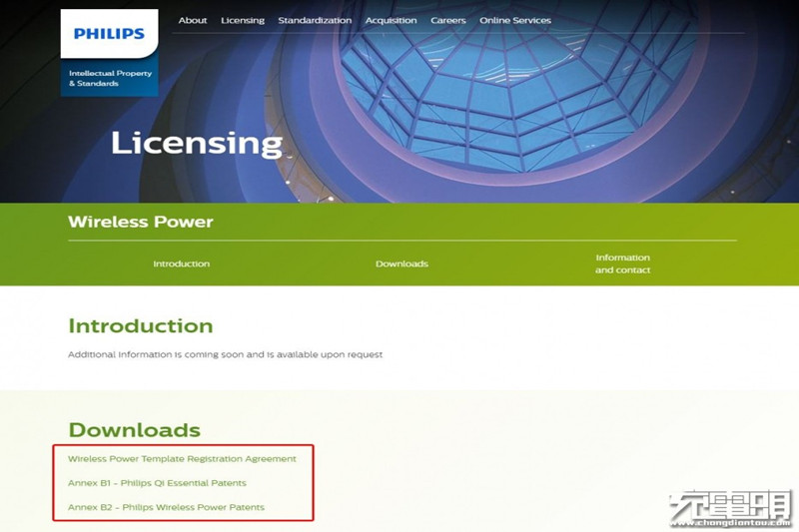
Task: Click the green Downloads heading
Action: point(135,430)
